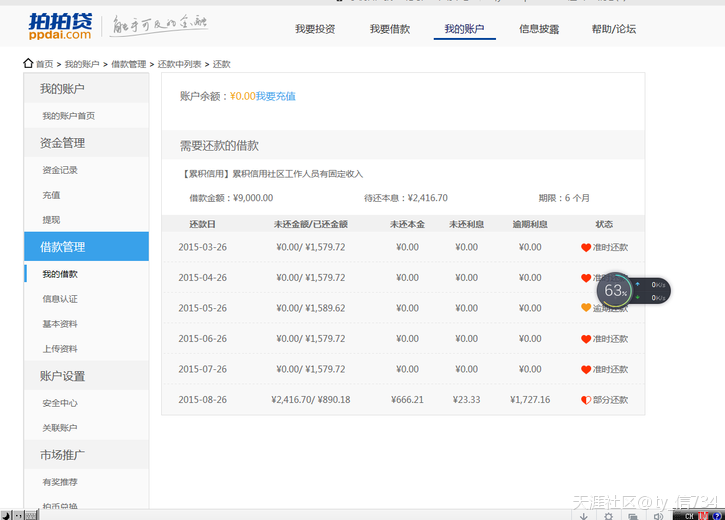Open 安全中心 in the sidebar
725x520 pixels.
[x=60, y=403]
